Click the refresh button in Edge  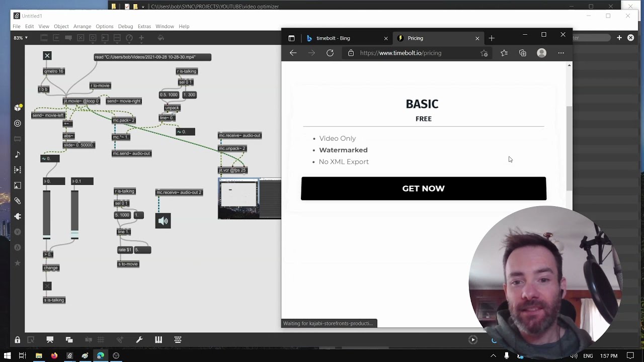330,53
